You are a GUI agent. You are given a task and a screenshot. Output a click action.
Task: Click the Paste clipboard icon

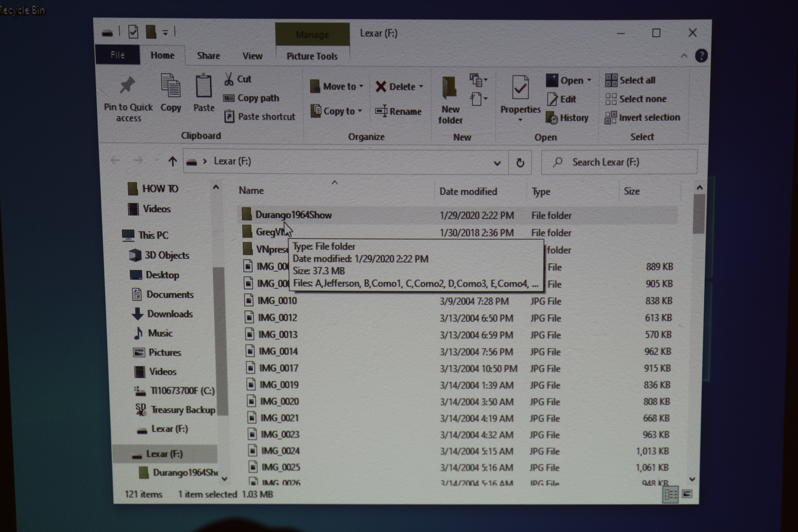point(204,86)
